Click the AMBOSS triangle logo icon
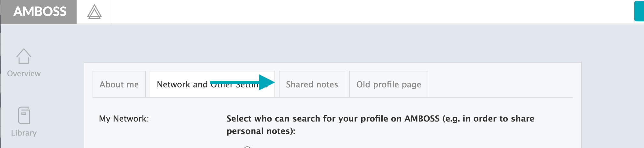 point(94,12)
